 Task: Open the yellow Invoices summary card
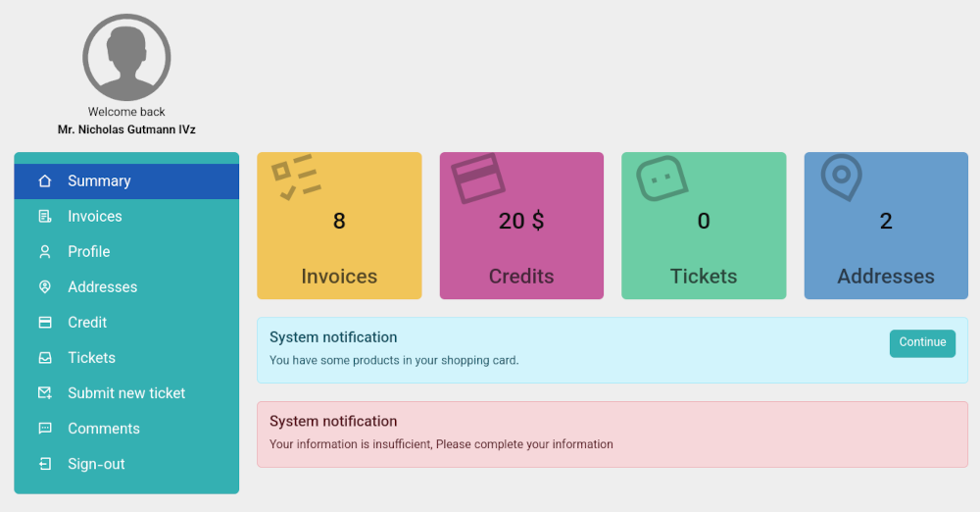[339, 226]
